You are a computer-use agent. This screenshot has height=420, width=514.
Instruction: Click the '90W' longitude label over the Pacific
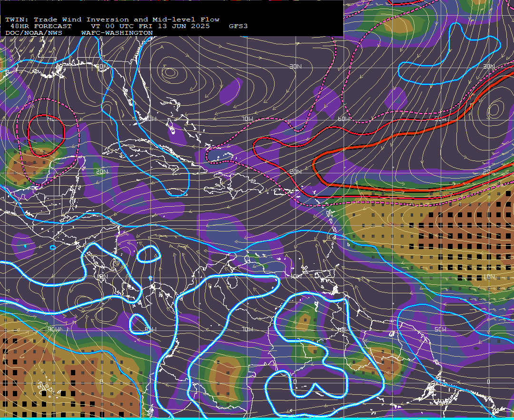point(54,329)
